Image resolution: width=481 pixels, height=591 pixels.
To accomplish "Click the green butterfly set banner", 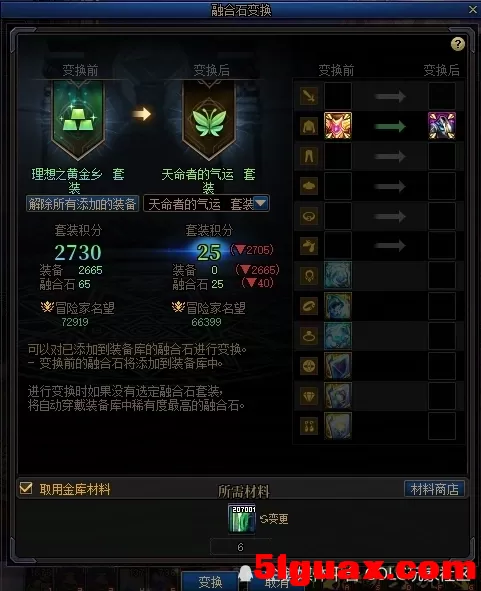I will coord(209,120).
